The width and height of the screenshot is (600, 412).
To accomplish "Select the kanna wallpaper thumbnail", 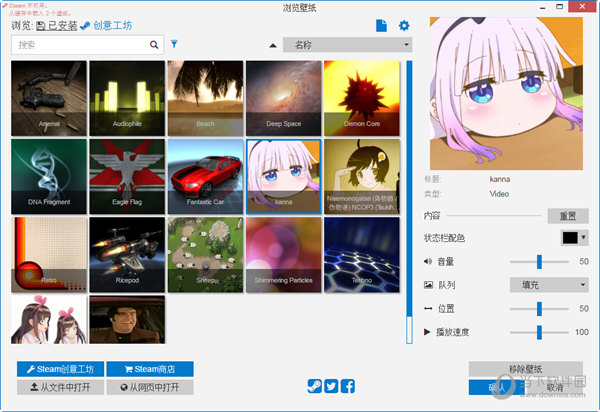I will [x=284, y=176].
